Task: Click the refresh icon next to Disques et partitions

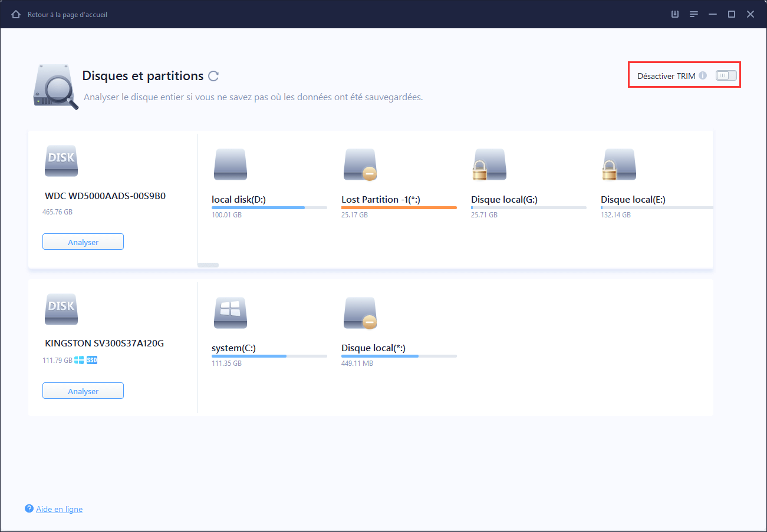Action: tap(213, 75)
